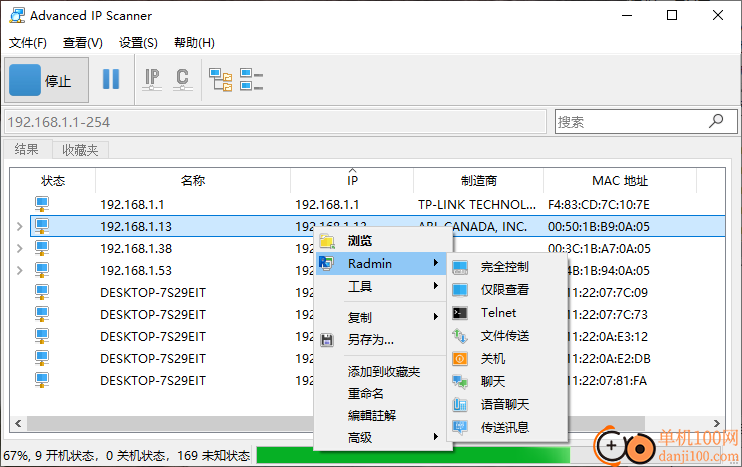Image resolution: width=742 pixels, height=467 pixels.
Task: Open the 复制 submenu
Action: pos(380,317)
